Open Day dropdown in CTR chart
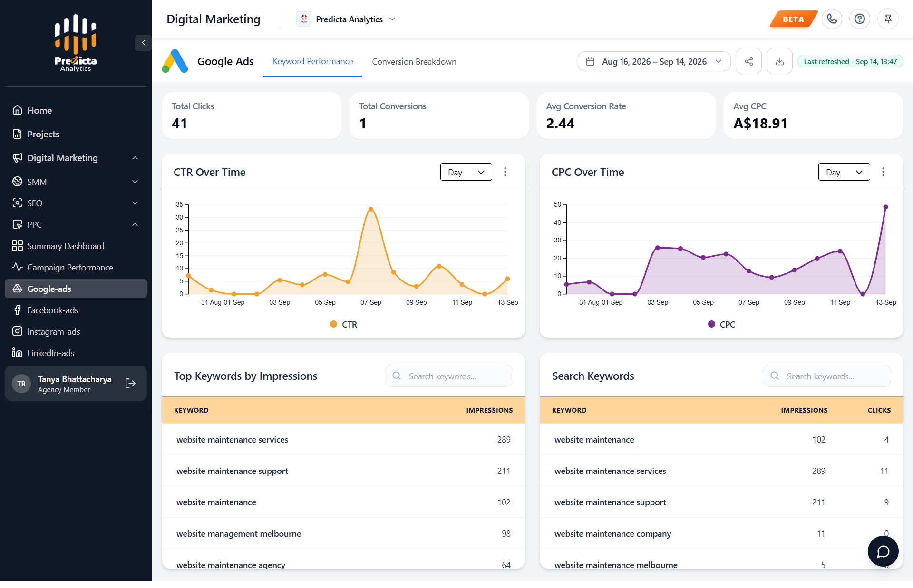Screen dimensions: 913x588 point(466,172)
